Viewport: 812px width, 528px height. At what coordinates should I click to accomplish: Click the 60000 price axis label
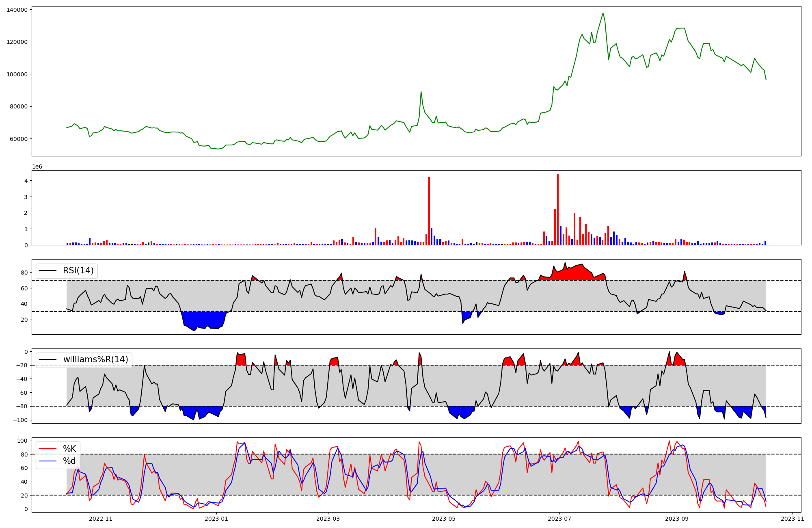pos(19,139)
